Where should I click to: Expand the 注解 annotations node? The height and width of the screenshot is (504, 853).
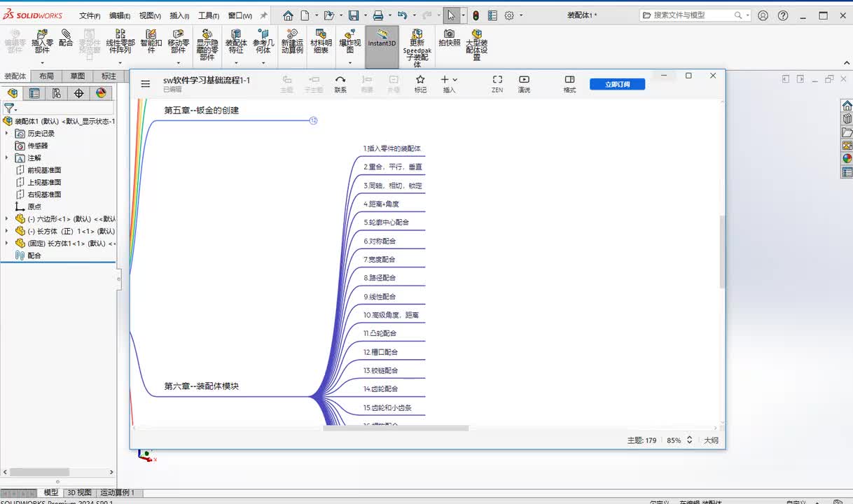click(x=7, y=157)
